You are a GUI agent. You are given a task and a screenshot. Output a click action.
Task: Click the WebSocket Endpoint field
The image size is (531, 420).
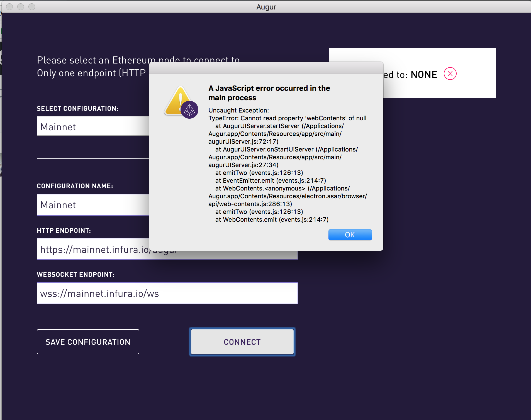tap(167, 293)
